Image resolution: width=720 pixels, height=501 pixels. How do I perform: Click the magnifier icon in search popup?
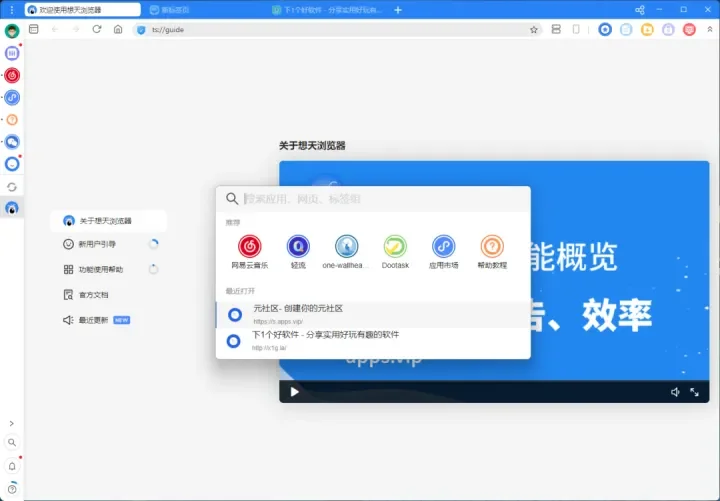point(232,199)
